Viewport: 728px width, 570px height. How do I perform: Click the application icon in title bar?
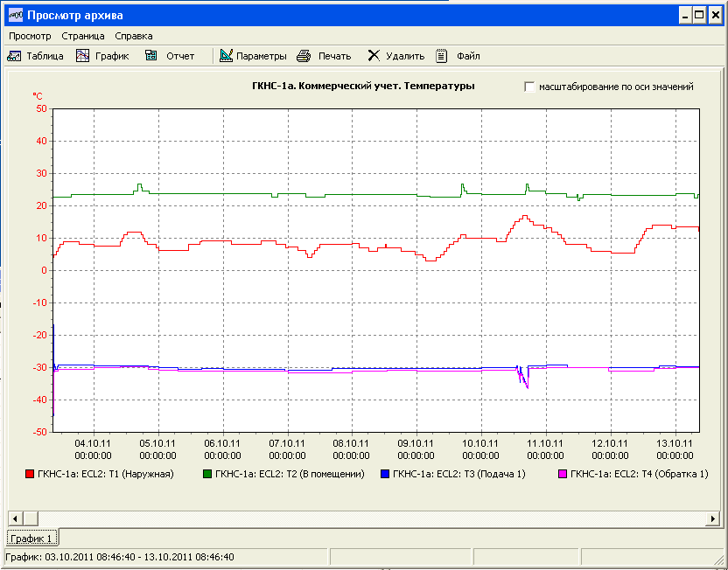click(x=16, y=15)
